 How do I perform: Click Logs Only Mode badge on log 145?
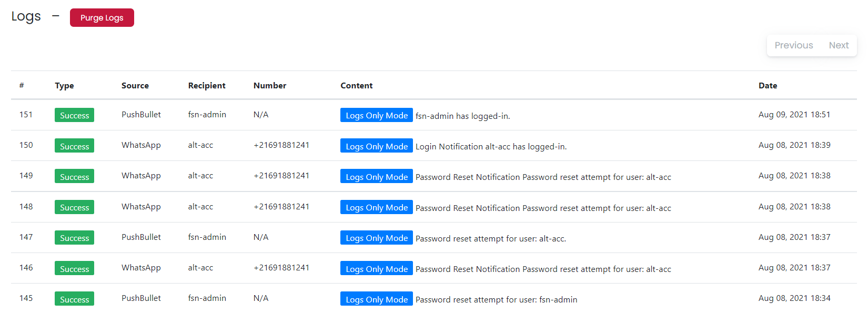[x=377, y=299]
